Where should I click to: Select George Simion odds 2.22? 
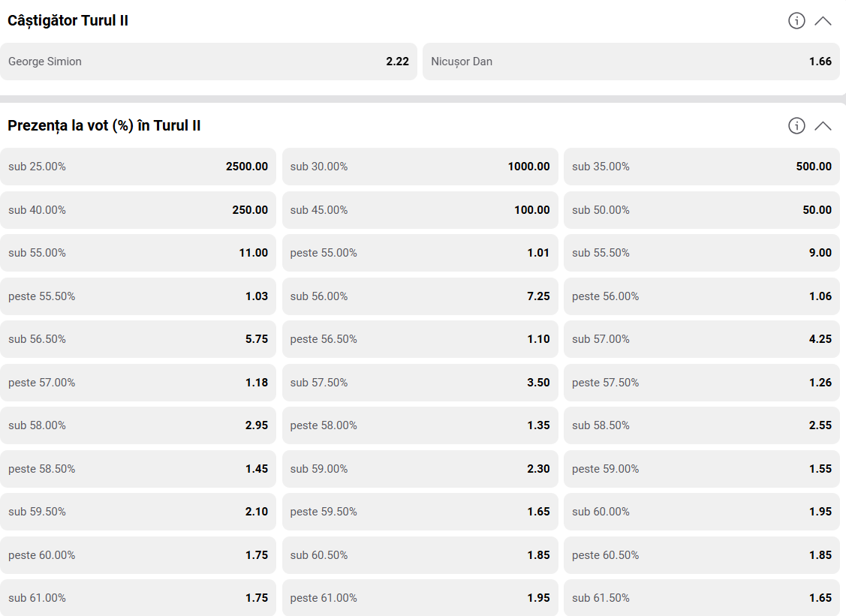(x=208, y=62)
